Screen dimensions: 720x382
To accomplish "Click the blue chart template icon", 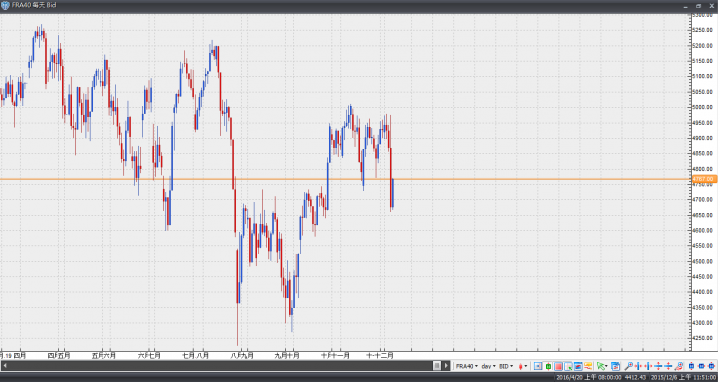I will (616, 366).
